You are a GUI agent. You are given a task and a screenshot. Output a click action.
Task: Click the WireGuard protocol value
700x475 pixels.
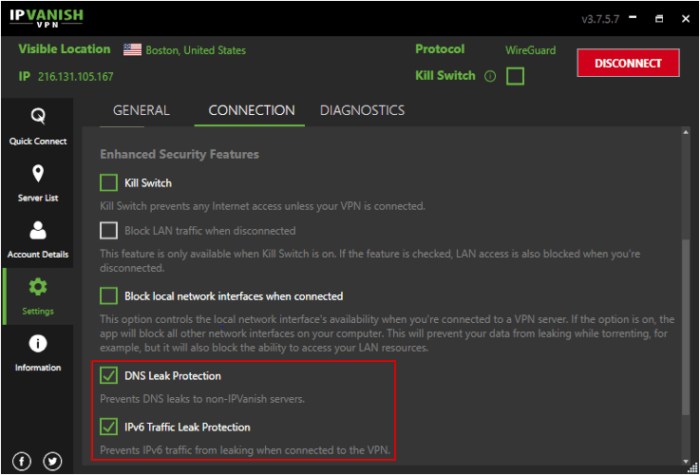[x=530, y=50]
